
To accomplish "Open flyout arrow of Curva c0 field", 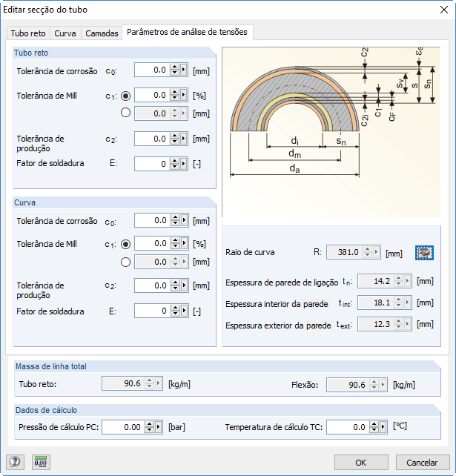I will click(185, 220).
